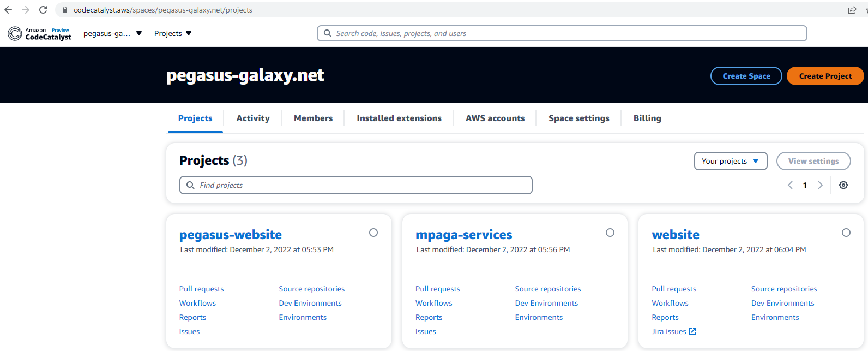This screenshot has width=868, height=351.
Task: Switch to the Activity tab
Action: point(253,118)
